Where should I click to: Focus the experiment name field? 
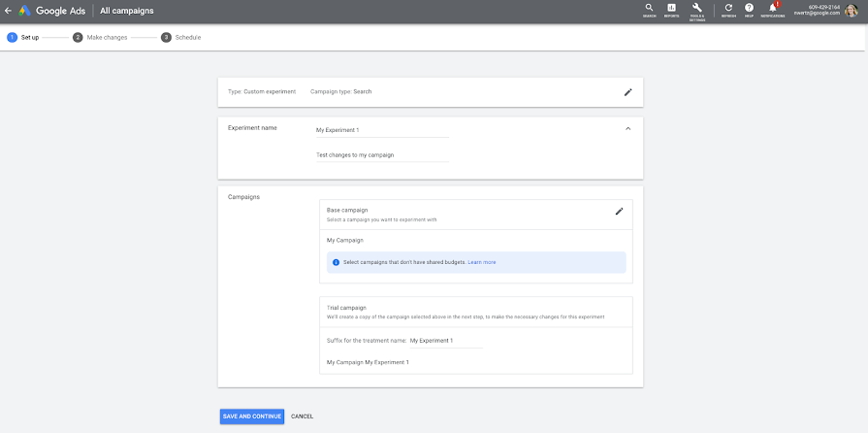(382, 129)
